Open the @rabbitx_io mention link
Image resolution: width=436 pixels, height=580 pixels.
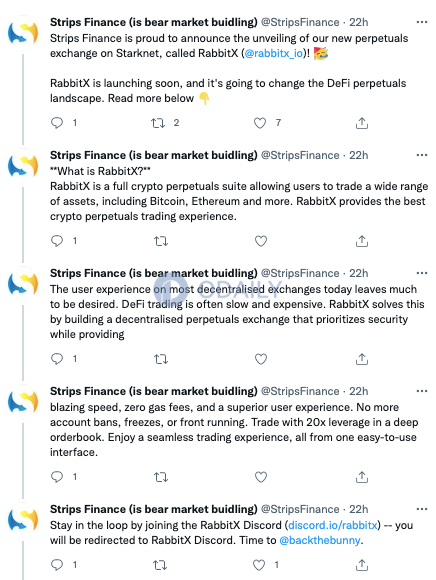click(x=274, y=53)
